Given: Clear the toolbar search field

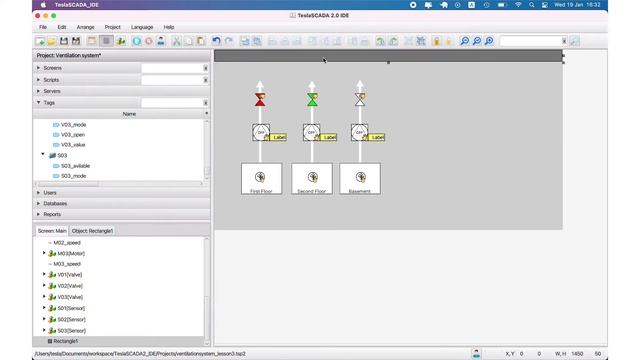Looking at the screenshot, I should click(564, 41).
